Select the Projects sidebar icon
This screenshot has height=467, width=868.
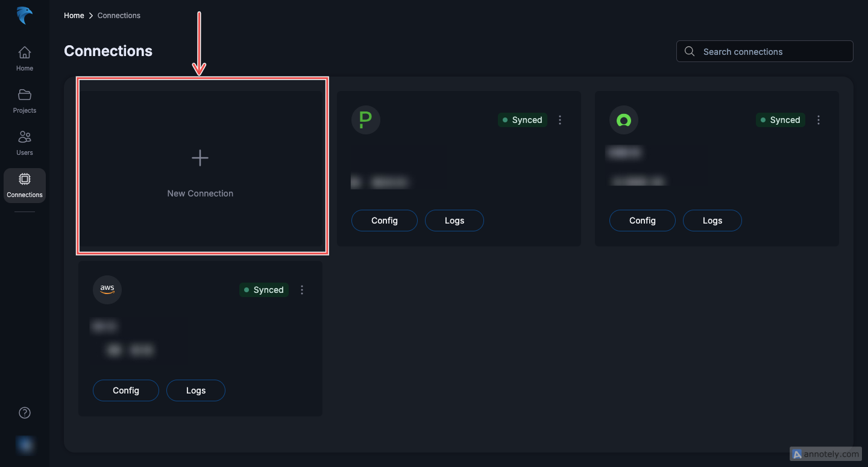(24, 99)
